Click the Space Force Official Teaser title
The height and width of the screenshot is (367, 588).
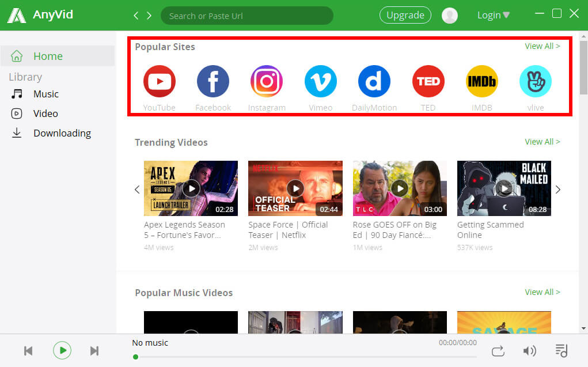pyautogui.click(x=288, y=230)
